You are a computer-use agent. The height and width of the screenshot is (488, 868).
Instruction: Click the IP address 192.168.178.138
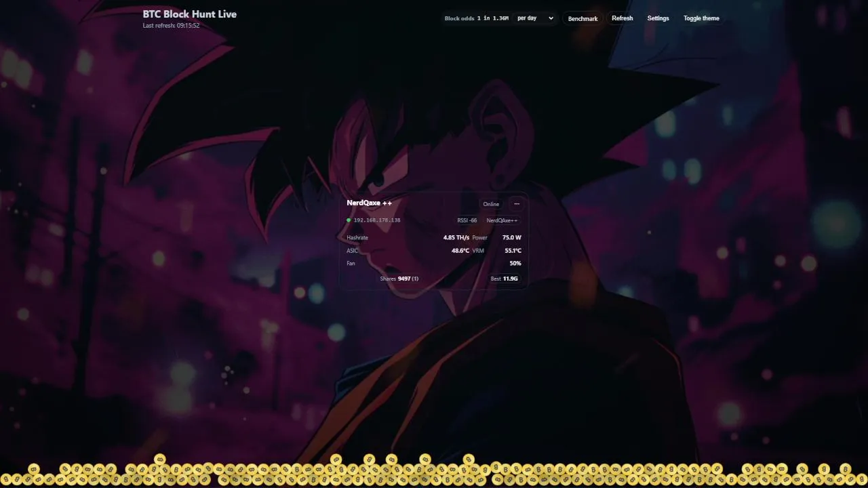pos(377,220)
